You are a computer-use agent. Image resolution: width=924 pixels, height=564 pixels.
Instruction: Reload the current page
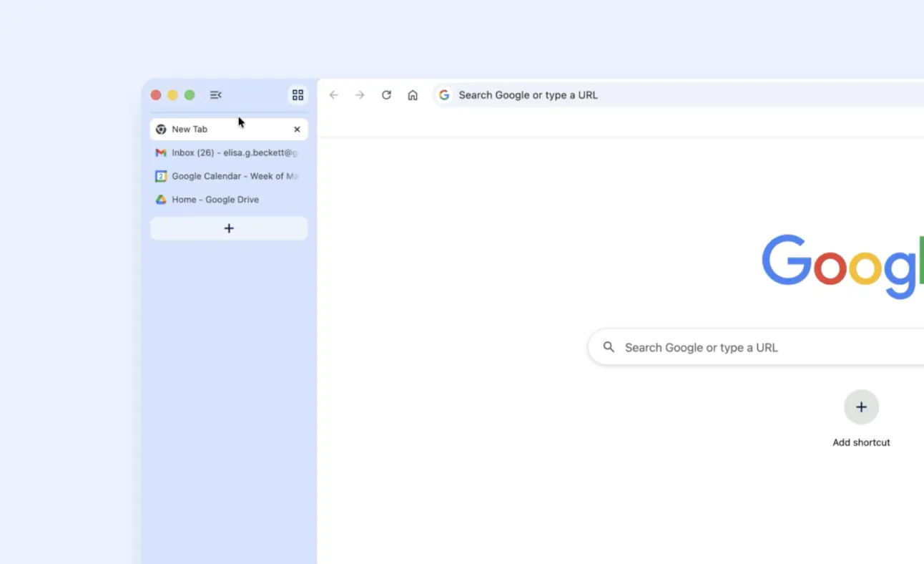tap(386, 95)
